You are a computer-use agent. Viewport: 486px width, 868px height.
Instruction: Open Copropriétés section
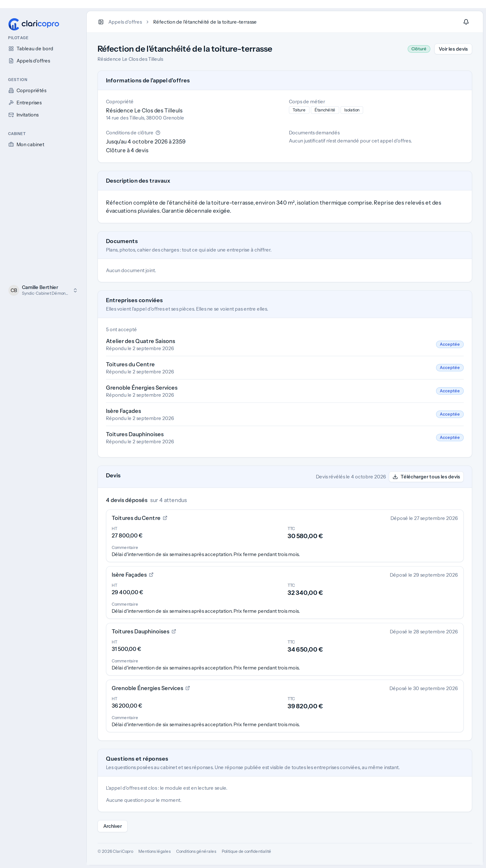click(43, 90)
